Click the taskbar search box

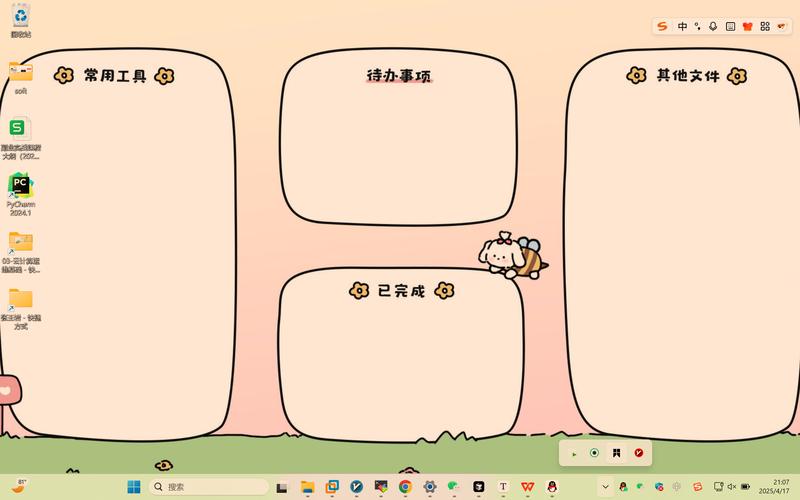click(x=209, y=487)
